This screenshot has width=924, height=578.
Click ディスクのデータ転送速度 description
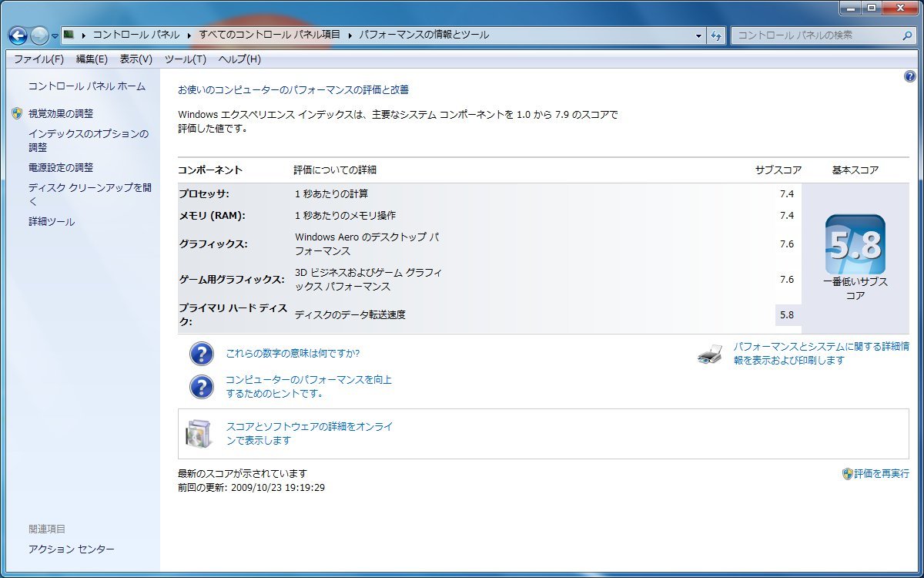point(350,314)
